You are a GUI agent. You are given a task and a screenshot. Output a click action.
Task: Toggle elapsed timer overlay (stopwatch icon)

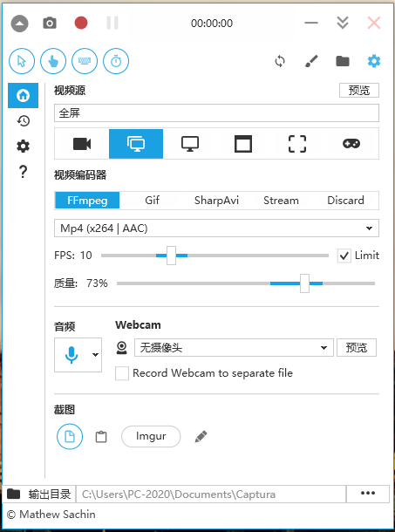pyautogui.click(x=116, y=61)
